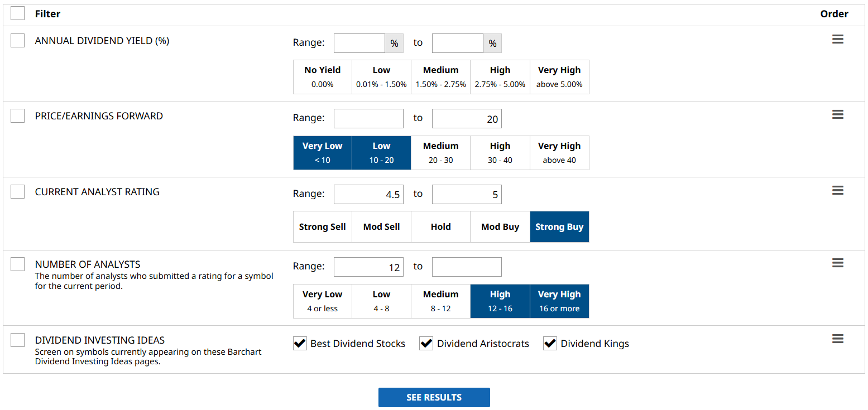The width and height of the screenshot is (868, 410).
Task: Click reorder handle for Annual Dividend Yield
Action: [837, 40]
